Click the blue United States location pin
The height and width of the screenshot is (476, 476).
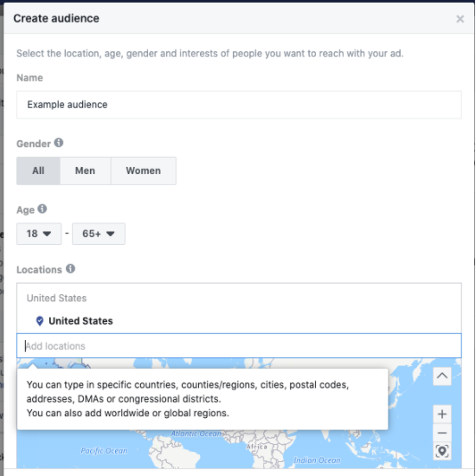click(x=40, y=321)
